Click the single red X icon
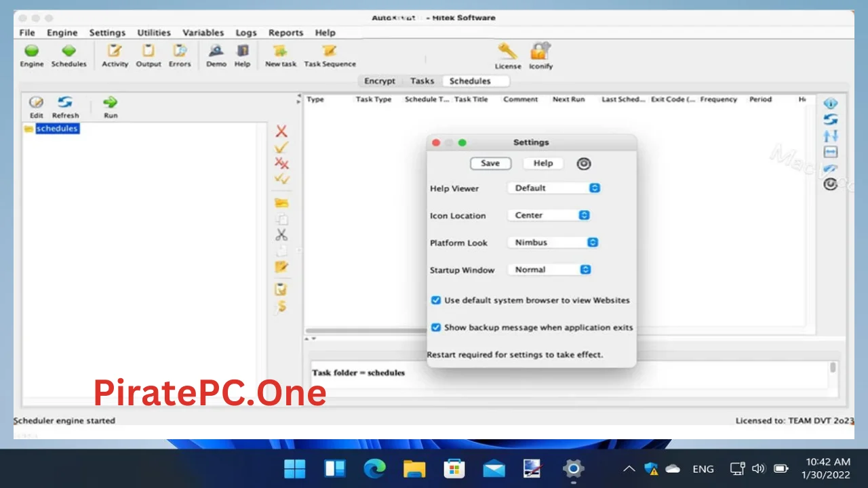The height and width of the screenshot is (488, 868). (x=281, y=131)
